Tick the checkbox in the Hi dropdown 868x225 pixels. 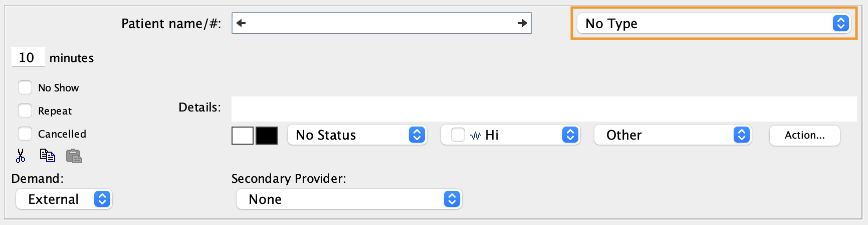point(458,135)
